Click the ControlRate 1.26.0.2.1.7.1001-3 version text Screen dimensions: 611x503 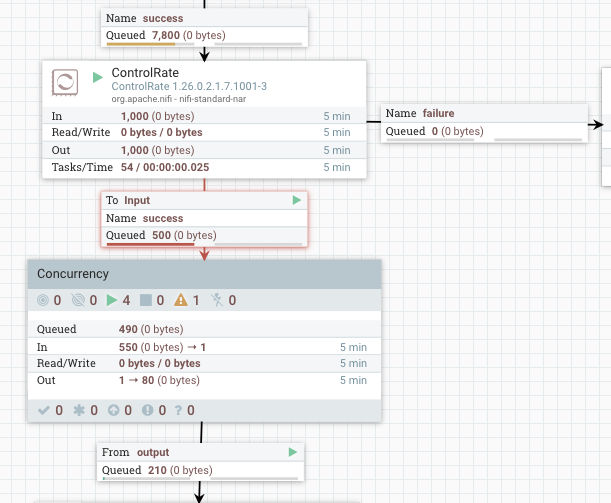(189, 86)
